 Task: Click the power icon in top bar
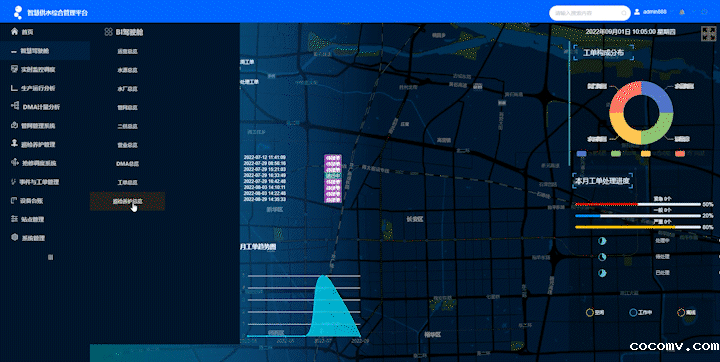704,12
